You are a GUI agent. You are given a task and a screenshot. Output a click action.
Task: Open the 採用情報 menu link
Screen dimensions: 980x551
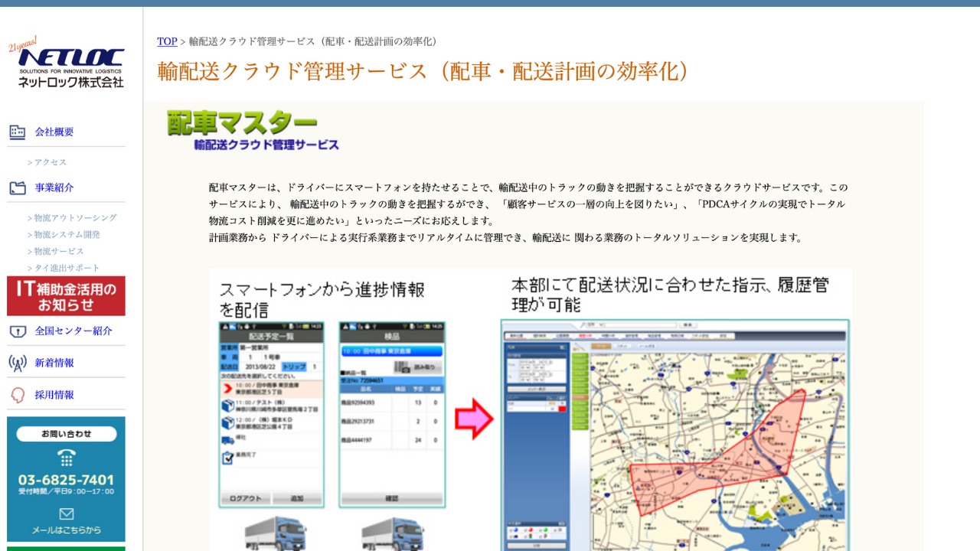pyautogui.click(x=54, y=395)
